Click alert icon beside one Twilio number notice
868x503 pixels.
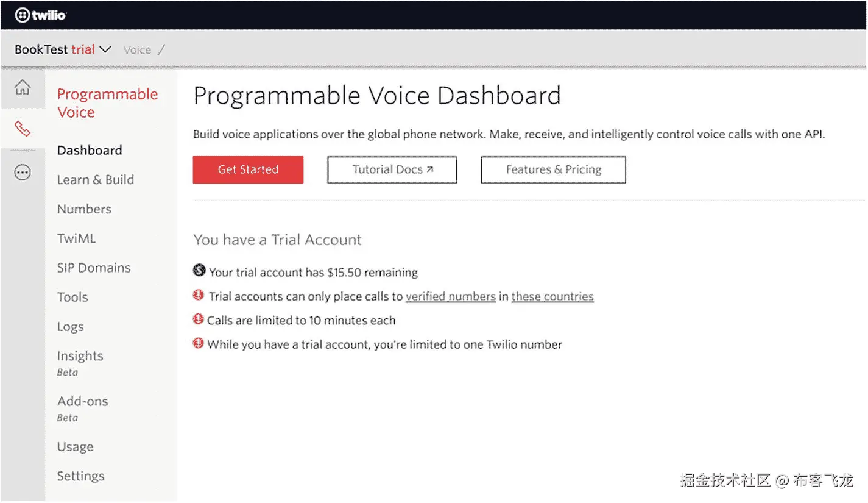[x=199, y=343]
